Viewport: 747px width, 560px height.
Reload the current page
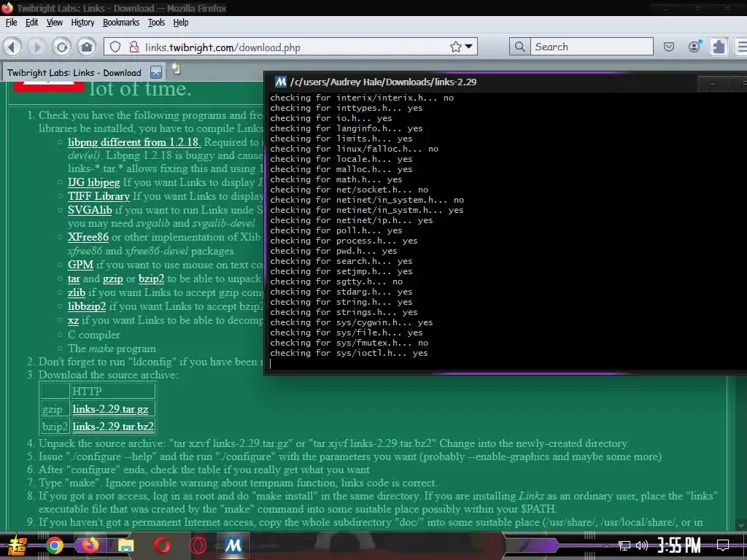[x=61, y=47]
